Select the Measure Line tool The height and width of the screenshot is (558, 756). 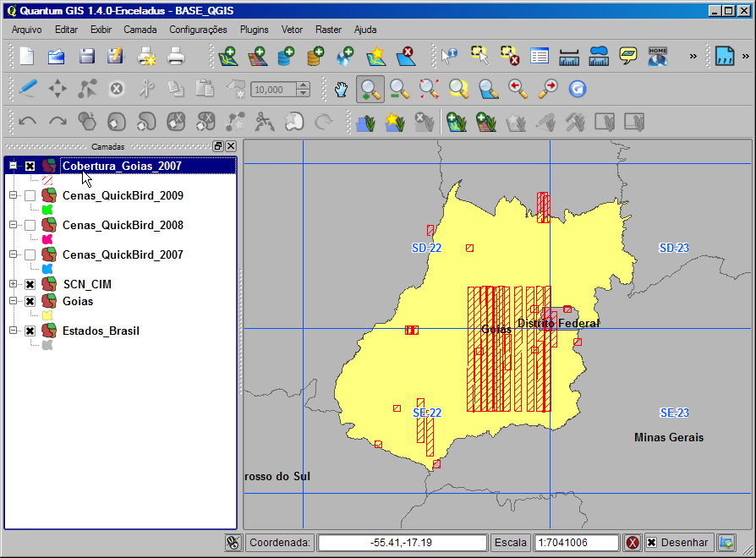click(569, 56)
